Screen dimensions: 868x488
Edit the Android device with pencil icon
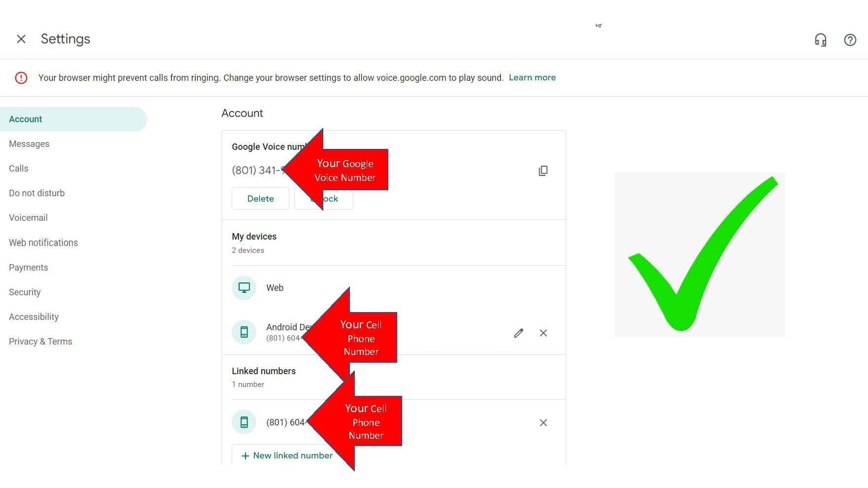[x=518, y=333]
